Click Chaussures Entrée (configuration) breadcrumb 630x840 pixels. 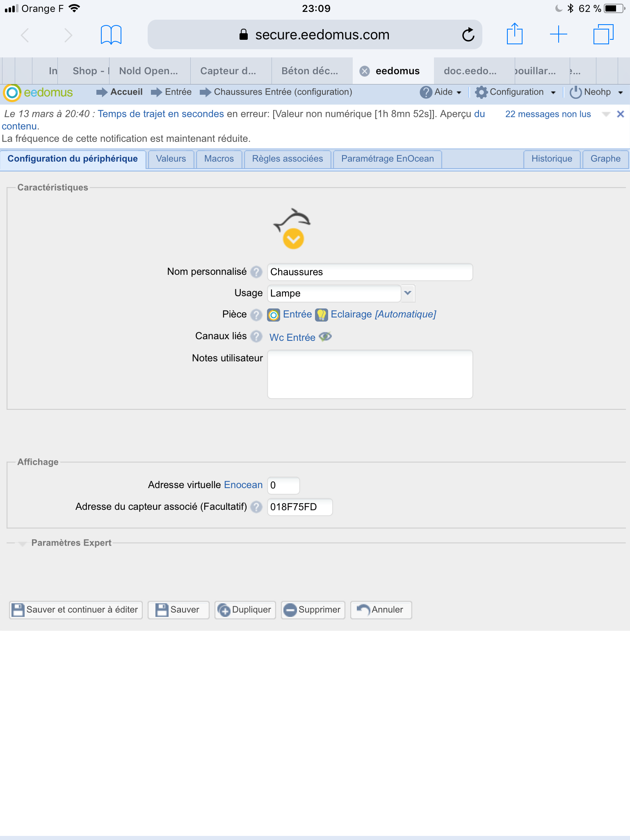pyautogui.click(x=283, y=92)
